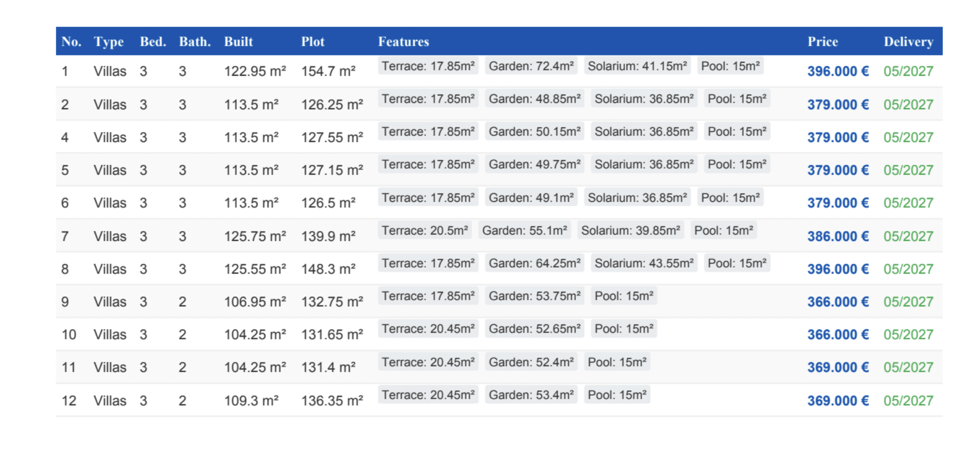Click the Bath. column header
Screen dimensions: 980x463
[x=195, y=42]
